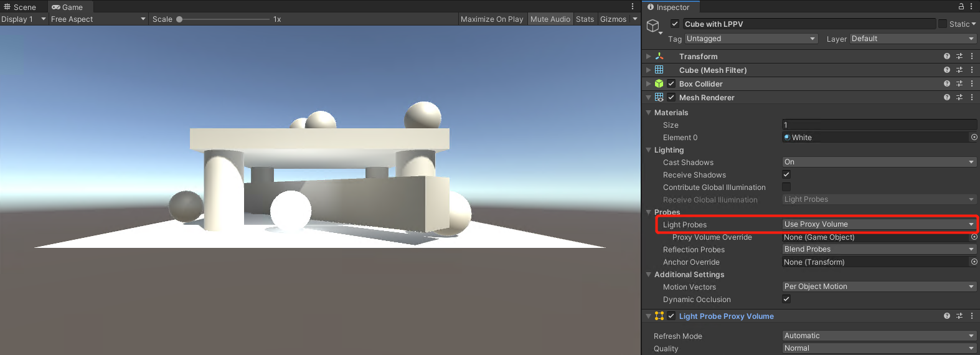Open the Display 1 dropdown
980x355 pixels.
click(24, 19)
